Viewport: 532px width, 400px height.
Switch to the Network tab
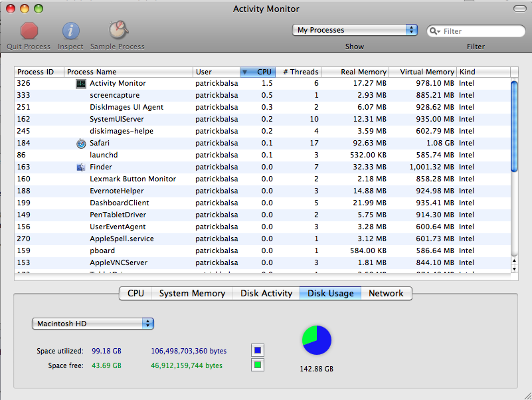pyautogui.click(x=387, y=294)
